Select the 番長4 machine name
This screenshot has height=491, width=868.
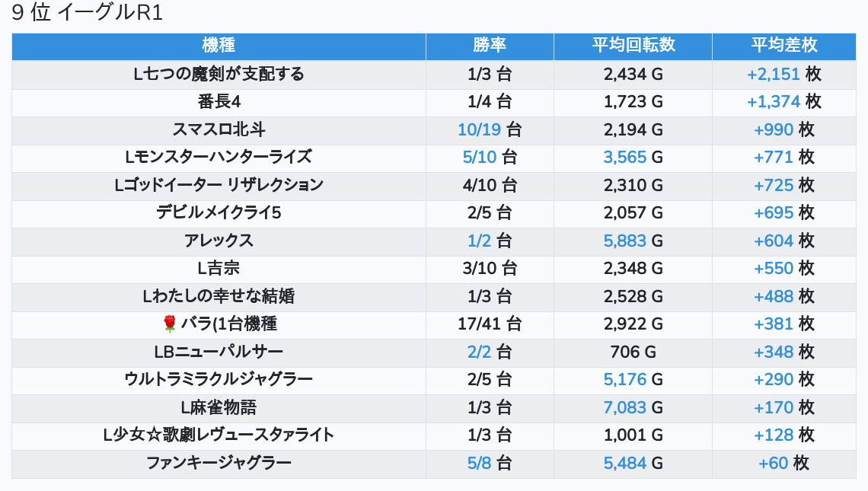(x=219, y=102)
